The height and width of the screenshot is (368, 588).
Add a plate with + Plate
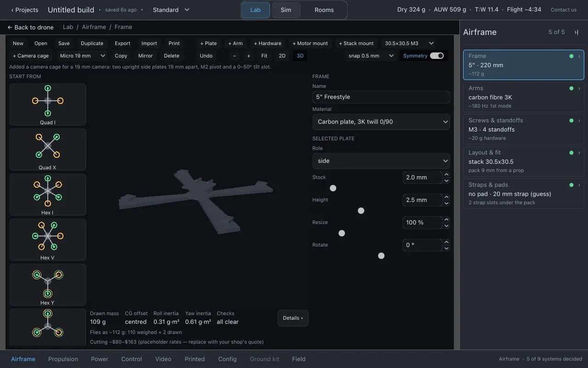tap(209, 43)
